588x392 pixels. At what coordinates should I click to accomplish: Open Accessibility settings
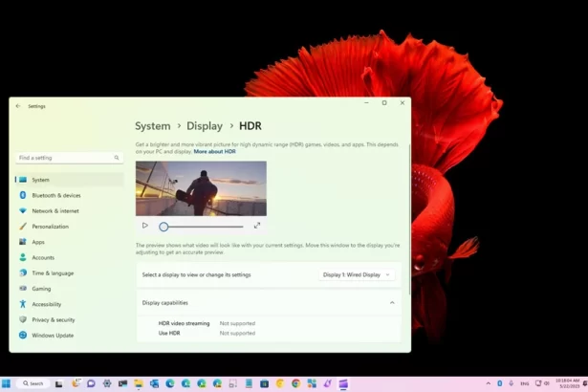(x=46, y=304)
